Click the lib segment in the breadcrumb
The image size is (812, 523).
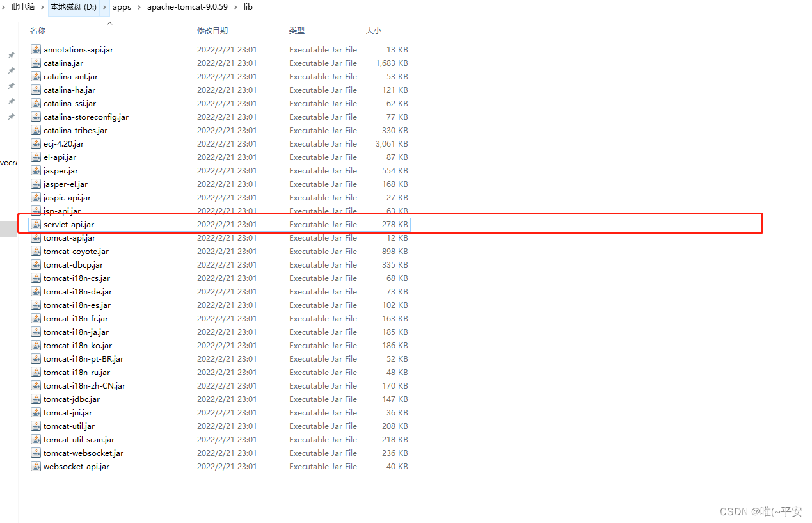248,7
